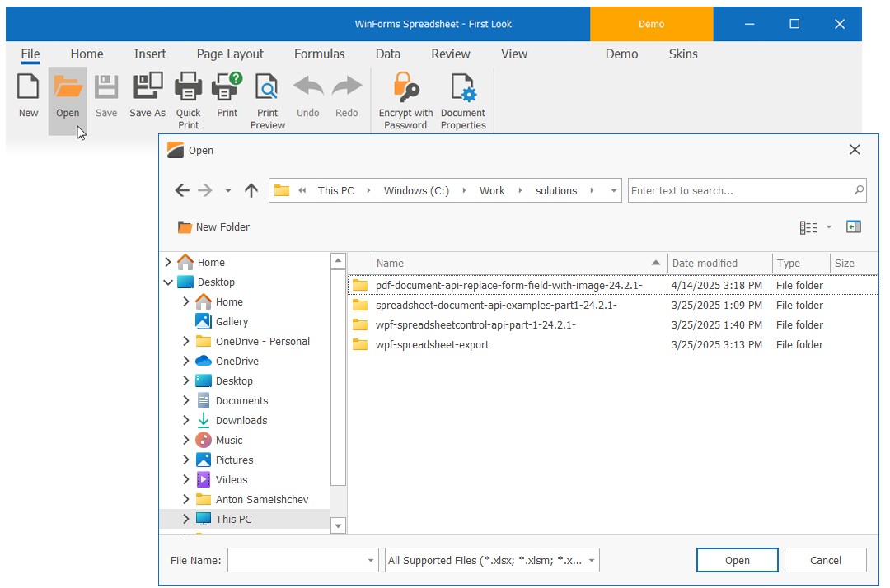The height and width of the screenshot is (588, 890).
Task: Open Document Properties from the ribbon
Action: click(x=463, y=88)
